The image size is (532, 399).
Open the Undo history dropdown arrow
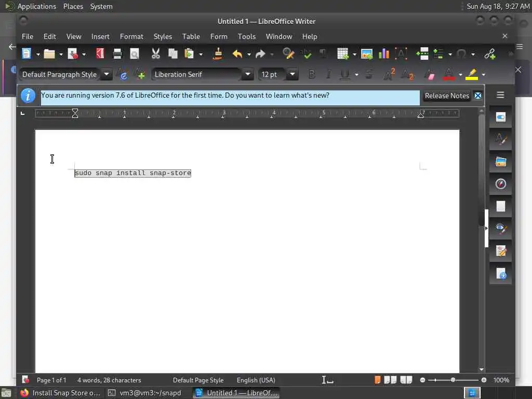pyautogui.click(x=249, y=54)
